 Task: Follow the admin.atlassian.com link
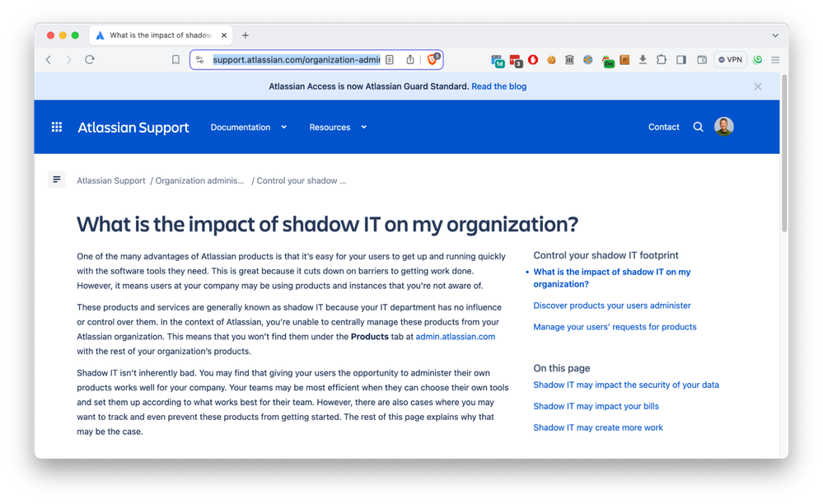pos(455,337)
